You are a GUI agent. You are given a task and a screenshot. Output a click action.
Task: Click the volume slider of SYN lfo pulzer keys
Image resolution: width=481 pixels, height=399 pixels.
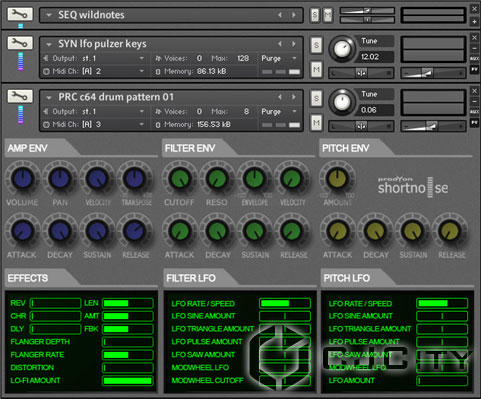point(433,73)
